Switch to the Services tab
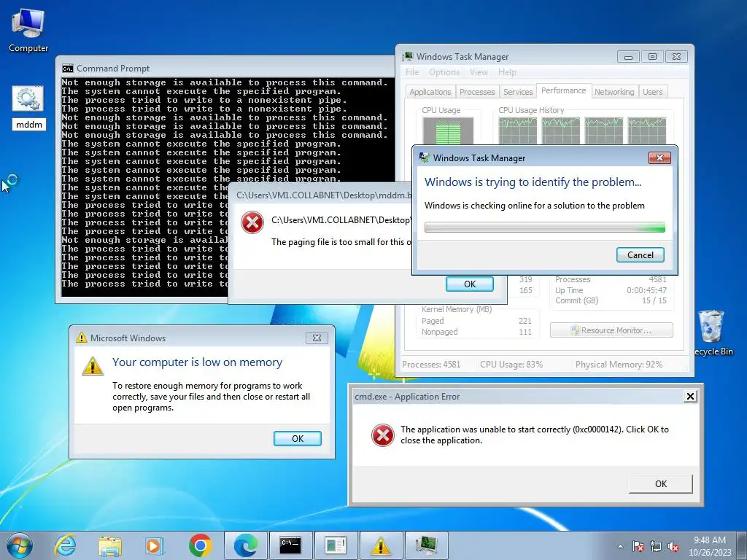 pyautogui.click(x=518, y=92)
